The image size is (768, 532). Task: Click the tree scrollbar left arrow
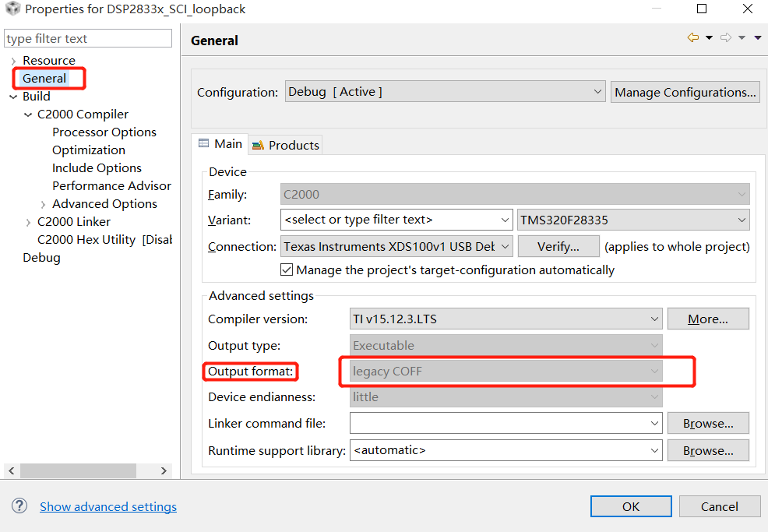[12, 470]
